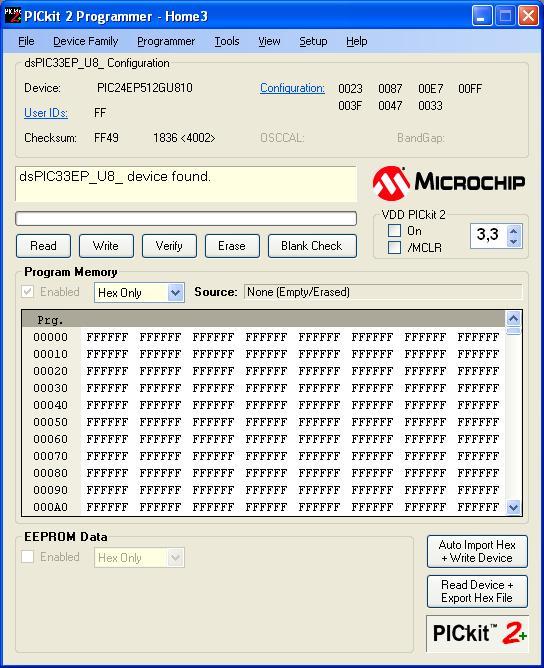This screenshot has width=544, height=668.
Task: Open the Setup menu
Action: 313,41
